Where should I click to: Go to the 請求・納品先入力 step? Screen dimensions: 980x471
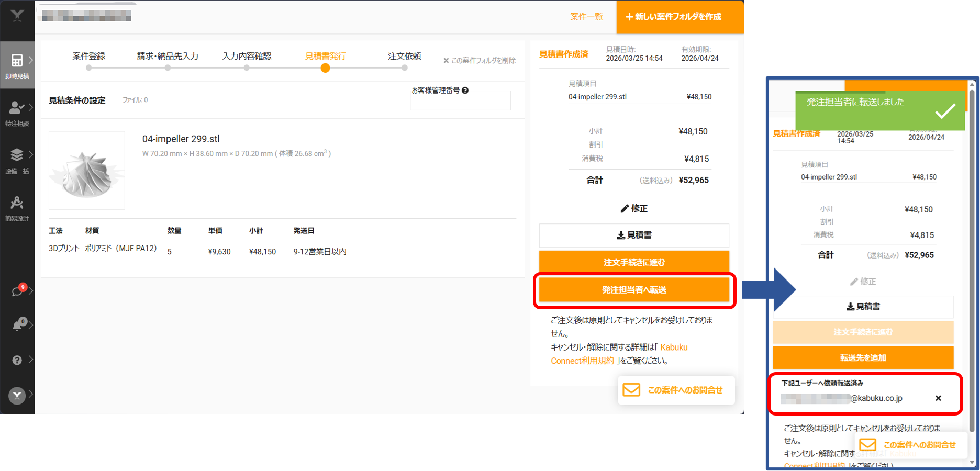coord(168,56)
